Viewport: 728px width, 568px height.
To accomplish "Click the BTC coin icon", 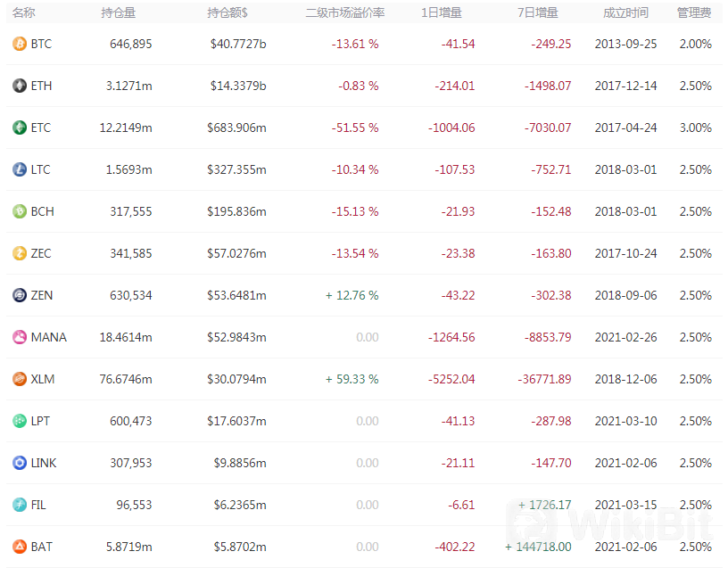I will (20, 44).
